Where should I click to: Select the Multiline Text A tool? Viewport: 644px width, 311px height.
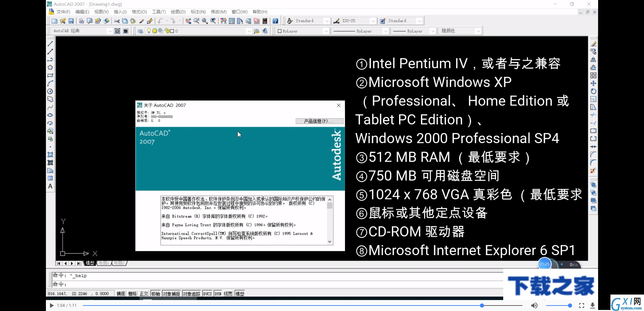pos(50,186)
